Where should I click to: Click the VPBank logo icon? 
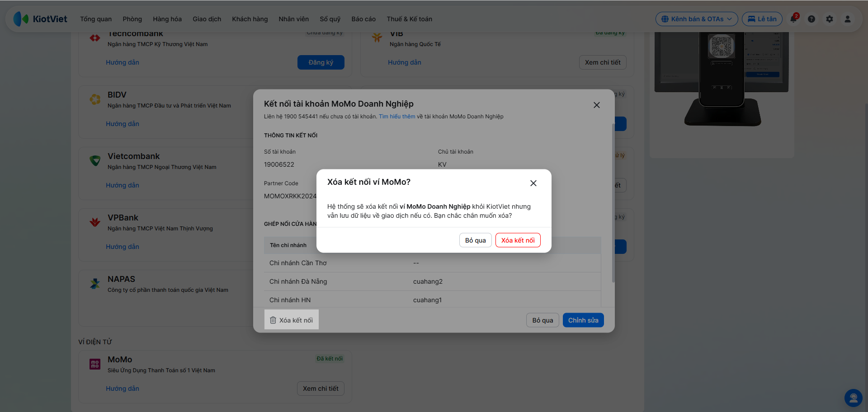click(x=95, y=222)
